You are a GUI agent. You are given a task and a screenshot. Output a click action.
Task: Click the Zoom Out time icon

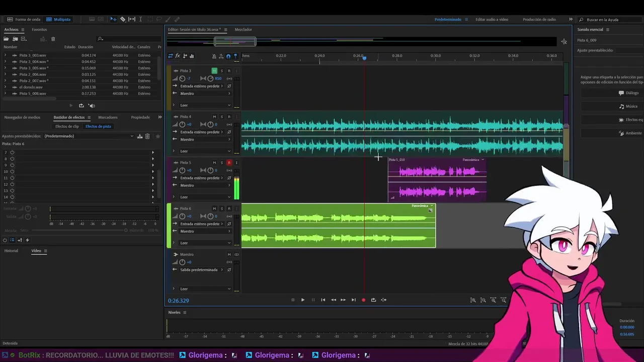click(x=503, y=300)
